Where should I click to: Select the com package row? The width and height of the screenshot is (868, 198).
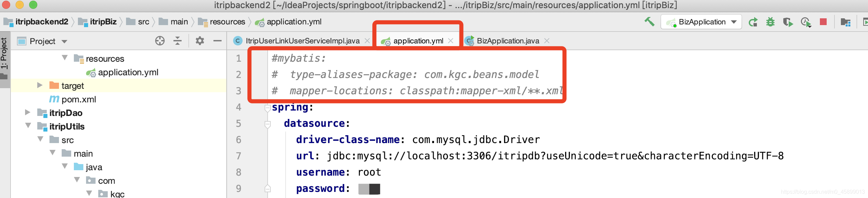pos(119,181)
